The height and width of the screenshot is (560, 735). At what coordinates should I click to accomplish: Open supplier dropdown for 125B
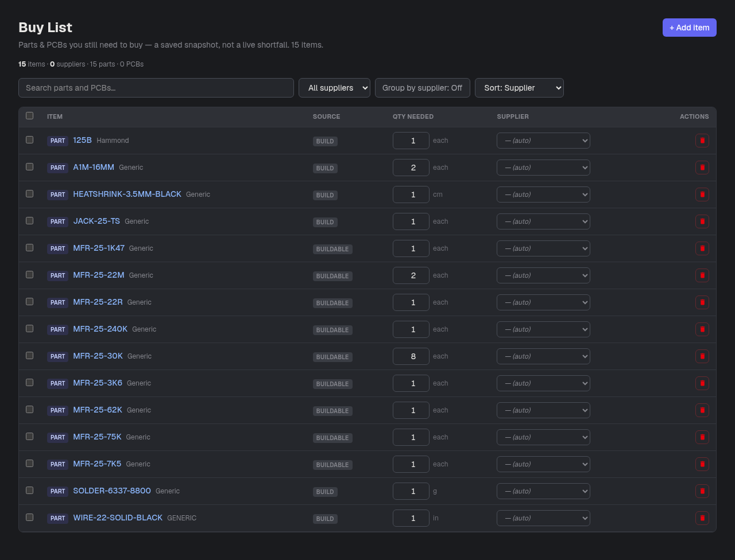point(543,141)
